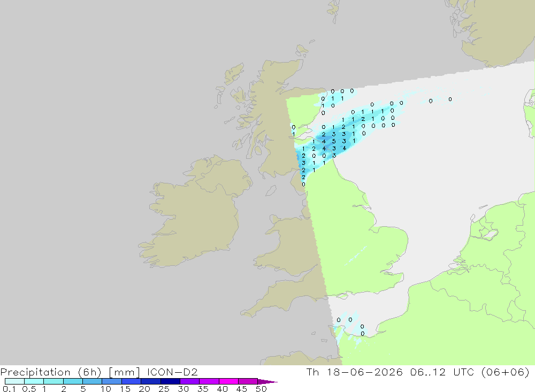The image size is (535, 392).
Task: Click the '25' legend tick label
Action: click(164, 389)
